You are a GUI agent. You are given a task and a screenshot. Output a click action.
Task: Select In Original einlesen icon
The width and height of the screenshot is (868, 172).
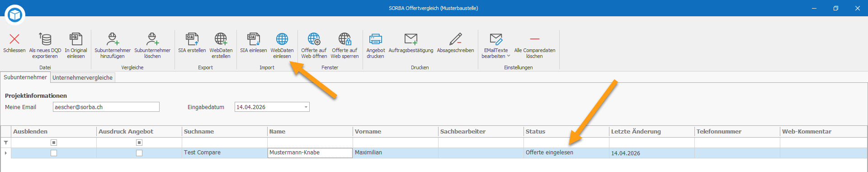point(76,39)
